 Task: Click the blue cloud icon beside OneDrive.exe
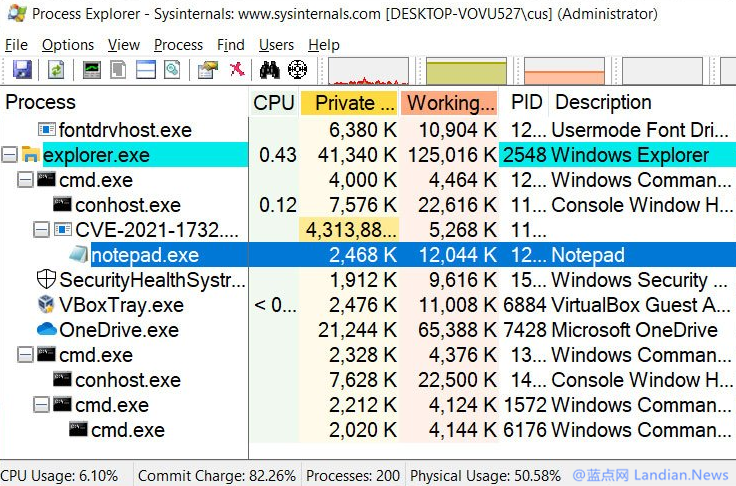click(x=46, y=330)
